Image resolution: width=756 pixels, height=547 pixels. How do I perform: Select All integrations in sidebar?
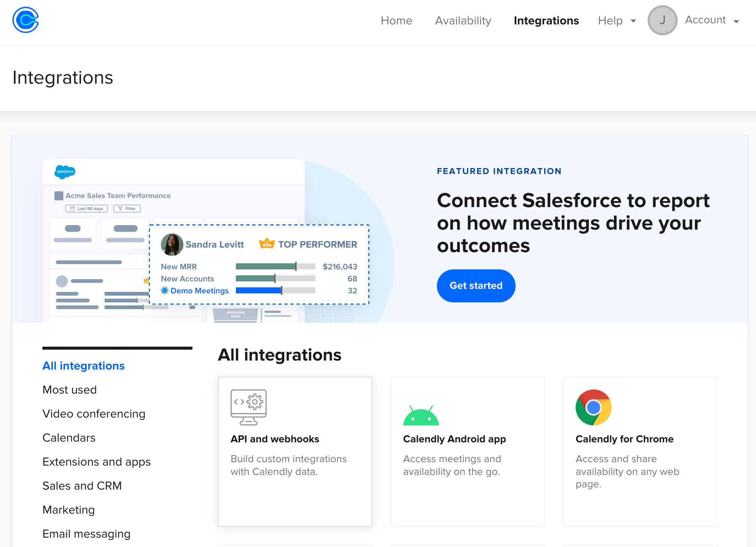tap(83, 366)
